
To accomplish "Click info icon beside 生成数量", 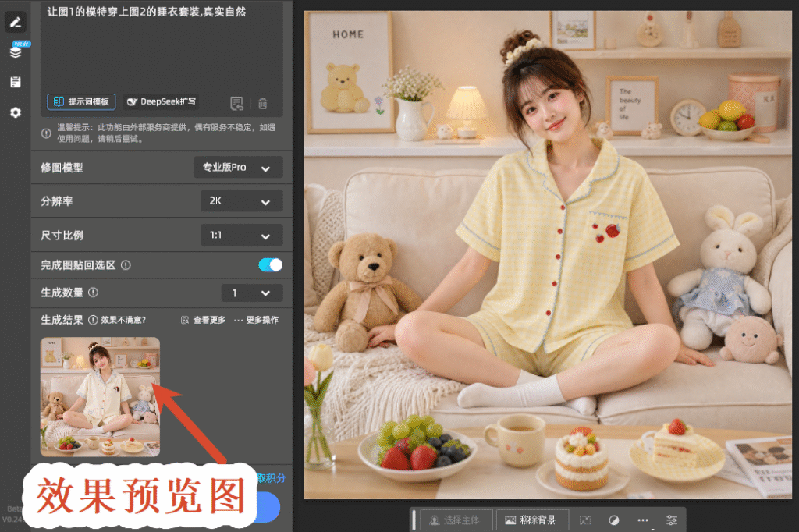I will point(94,293).
